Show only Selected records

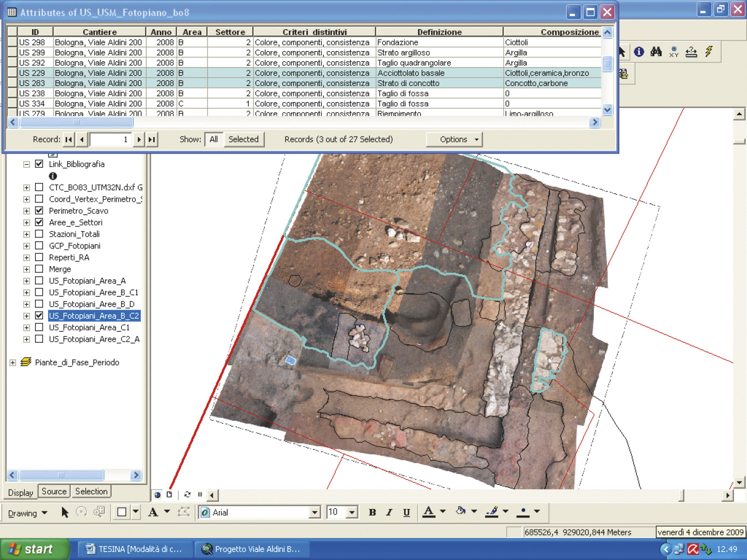[x=243, y=140]
